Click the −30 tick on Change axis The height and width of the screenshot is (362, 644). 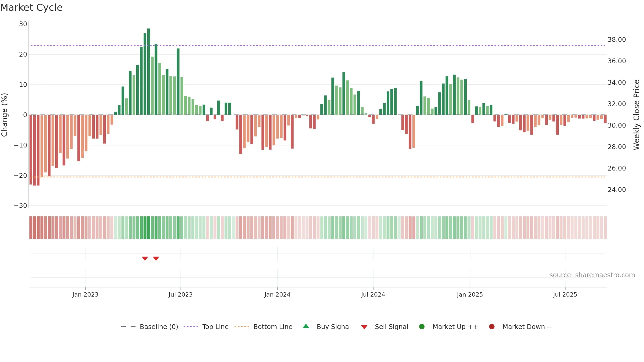tap(21, 206)
